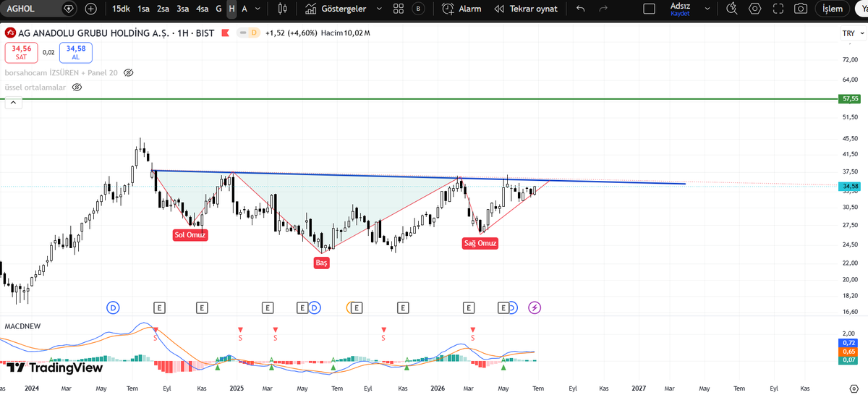Create an Alarm from the toolbar
The image size is (868, 395).
[461, 9]
